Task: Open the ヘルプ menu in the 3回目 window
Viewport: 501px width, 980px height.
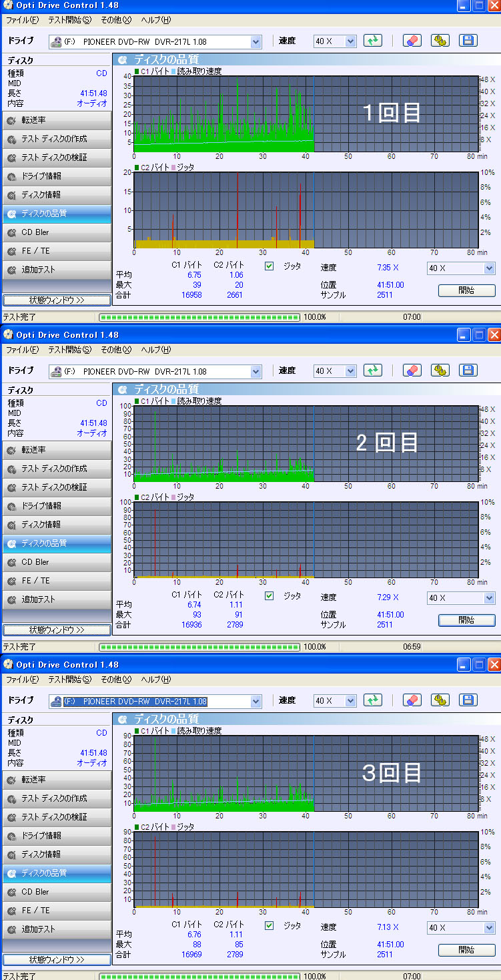Action: [x=156, y=680]
